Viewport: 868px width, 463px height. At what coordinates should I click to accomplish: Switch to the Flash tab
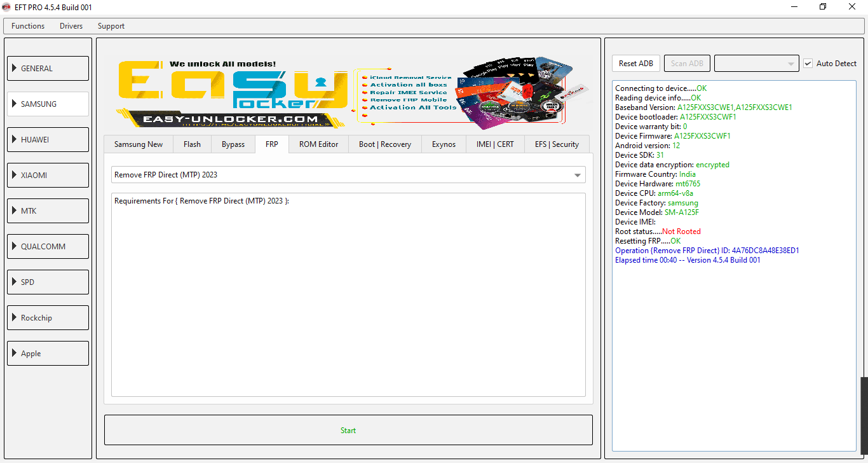tap(192, 144)
